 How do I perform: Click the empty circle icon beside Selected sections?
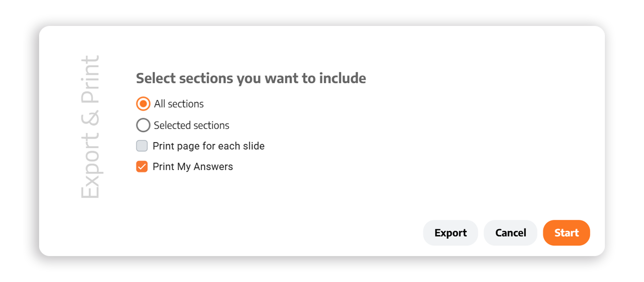tap(143, 125)
